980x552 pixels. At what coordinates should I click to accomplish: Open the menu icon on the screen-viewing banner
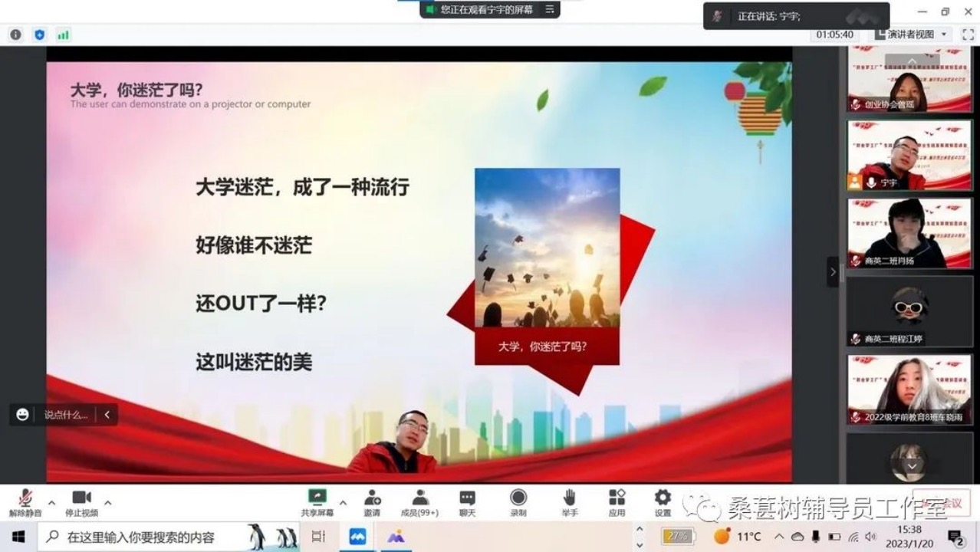click(549, 9)
